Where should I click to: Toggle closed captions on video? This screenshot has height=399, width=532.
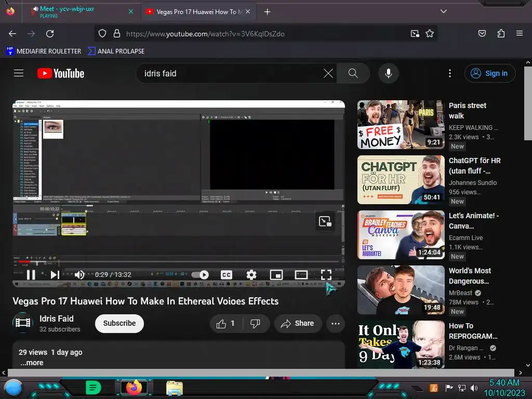pyautogui.click(x=227, y=274)
